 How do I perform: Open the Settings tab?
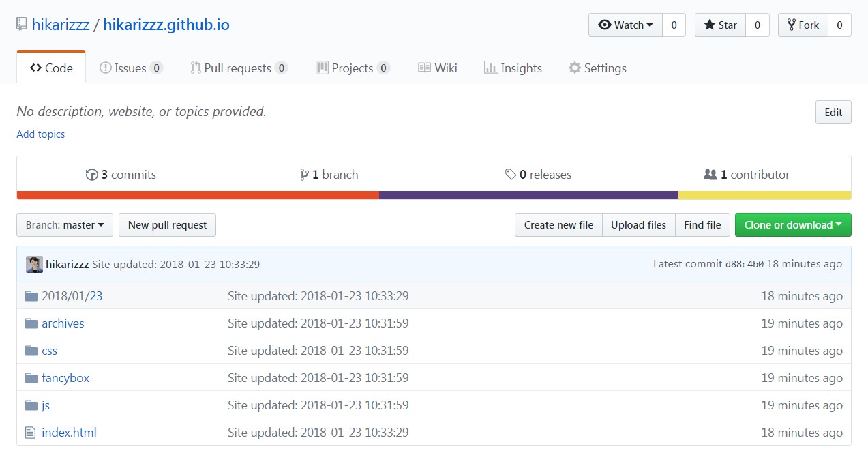click(x=597, y=68)
